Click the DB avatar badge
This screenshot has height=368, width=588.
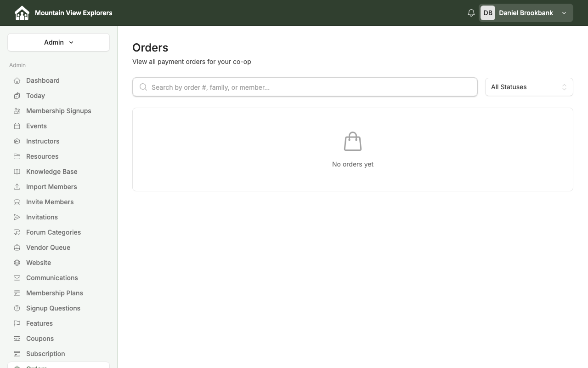488,13
